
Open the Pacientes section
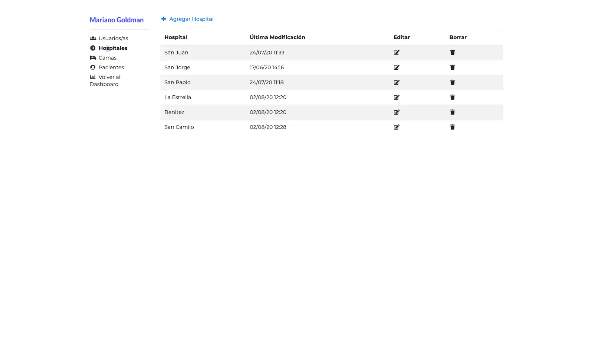[x=111, y=67]
